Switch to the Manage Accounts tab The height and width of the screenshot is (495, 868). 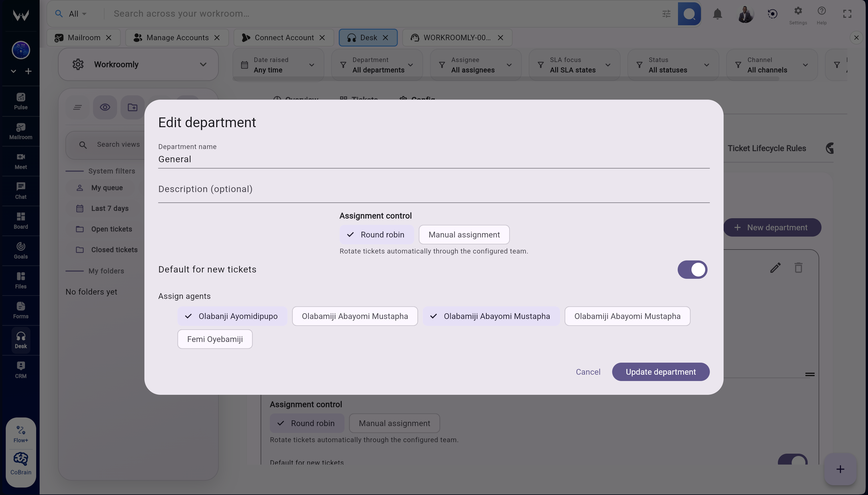tap(177, 37)
